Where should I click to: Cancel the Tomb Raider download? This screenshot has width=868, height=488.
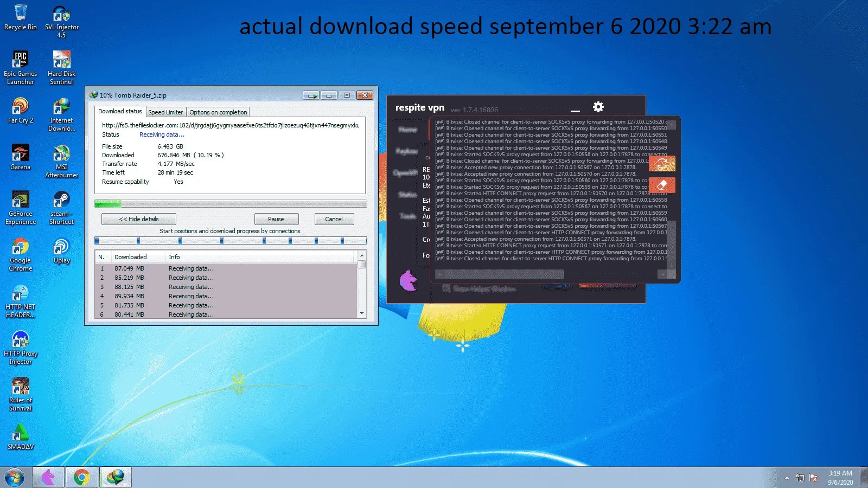point(334,219)
